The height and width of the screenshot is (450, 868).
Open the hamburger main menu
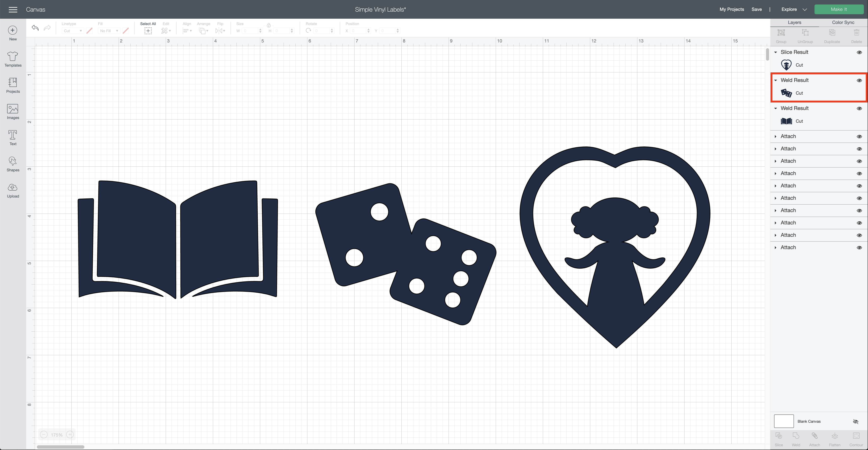tap(13, 9)
